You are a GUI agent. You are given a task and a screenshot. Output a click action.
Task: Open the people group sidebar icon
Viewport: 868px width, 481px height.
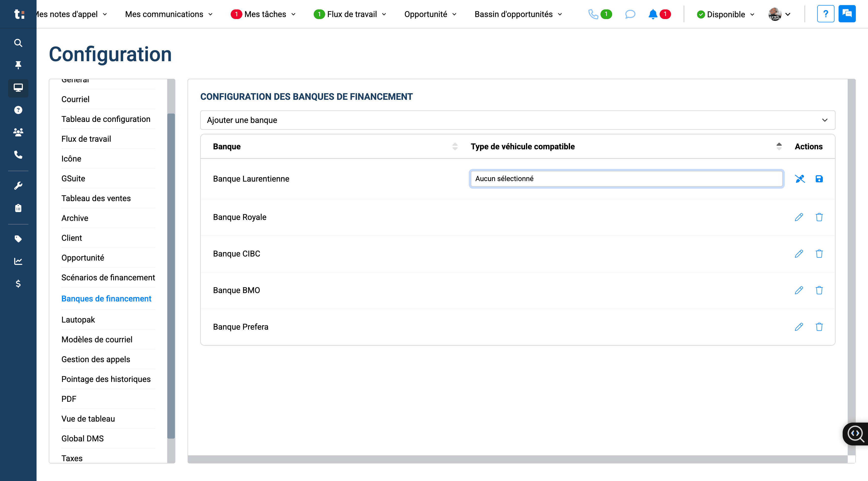[18, 132]
